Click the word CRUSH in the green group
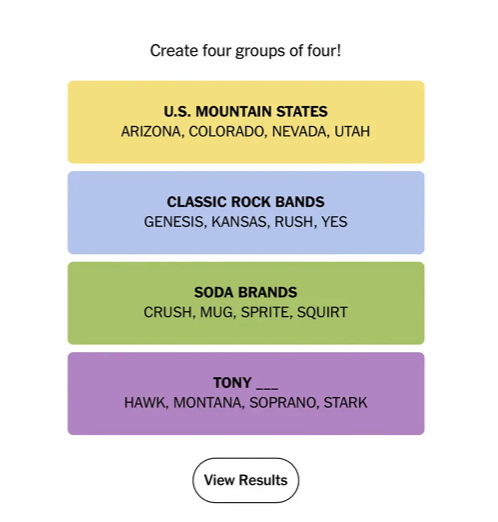 click(169, 313)
